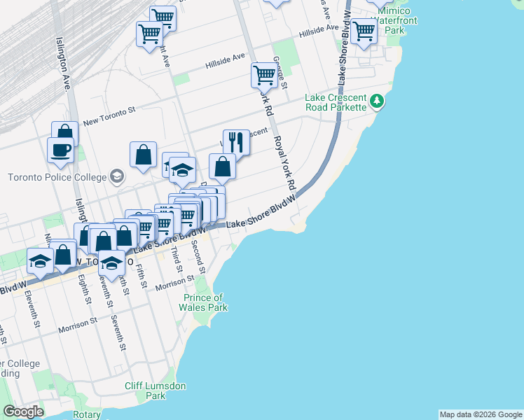Click the coffee cup cafe marker

click(x=60, y=153)
